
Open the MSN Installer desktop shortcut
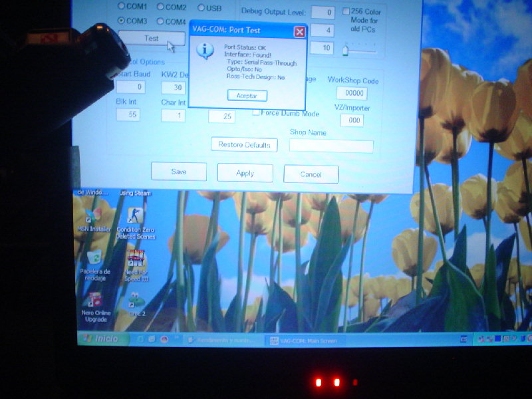tap(94, 219)
